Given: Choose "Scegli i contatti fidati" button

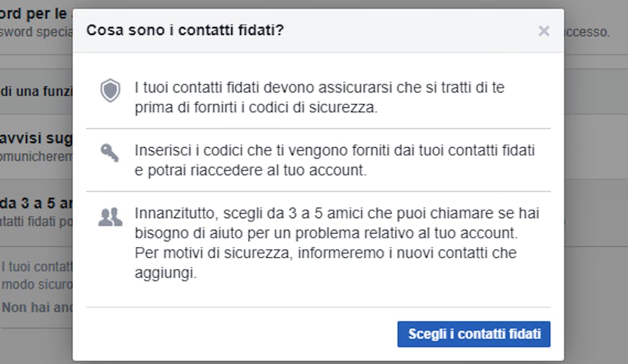Looking at the screenshot, I should click(x=474, y=334).
